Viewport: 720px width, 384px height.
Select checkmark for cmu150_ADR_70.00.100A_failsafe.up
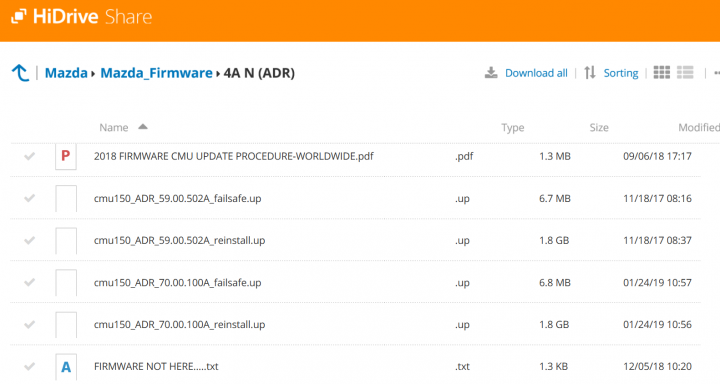[x=29, y=282]
